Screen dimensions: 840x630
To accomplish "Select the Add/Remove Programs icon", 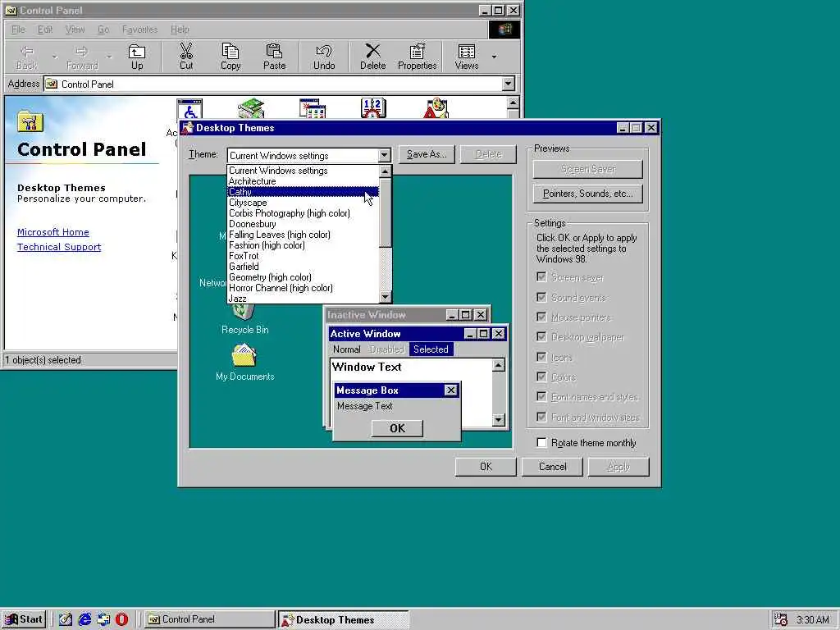I will tap(313, 109).
